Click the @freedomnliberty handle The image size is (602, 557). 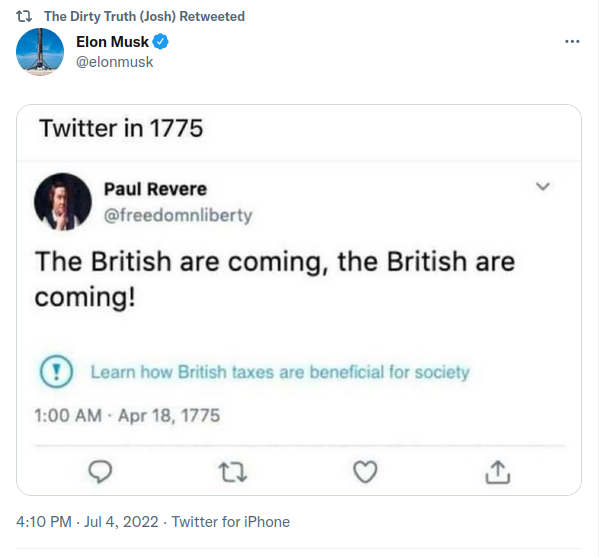(178, 214)
